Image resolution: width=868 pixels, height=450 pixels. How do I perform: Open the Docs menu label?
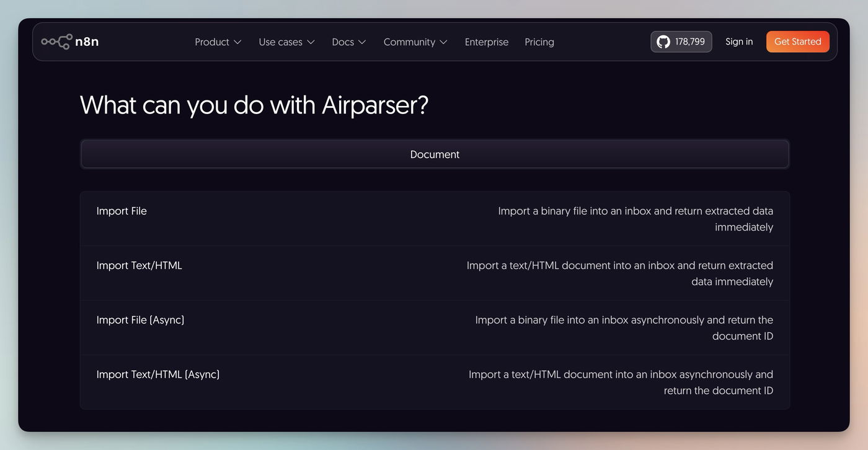[343, 42]
